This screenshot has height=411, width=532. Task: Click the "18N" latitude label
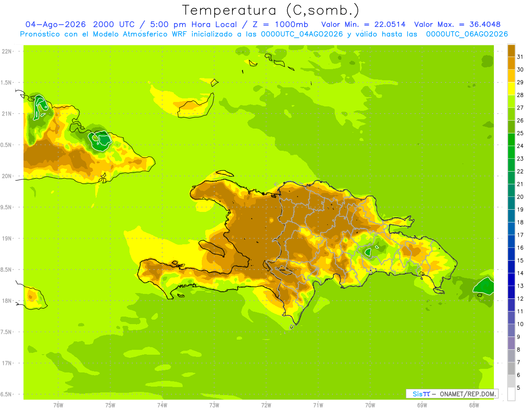coord(7,301)
